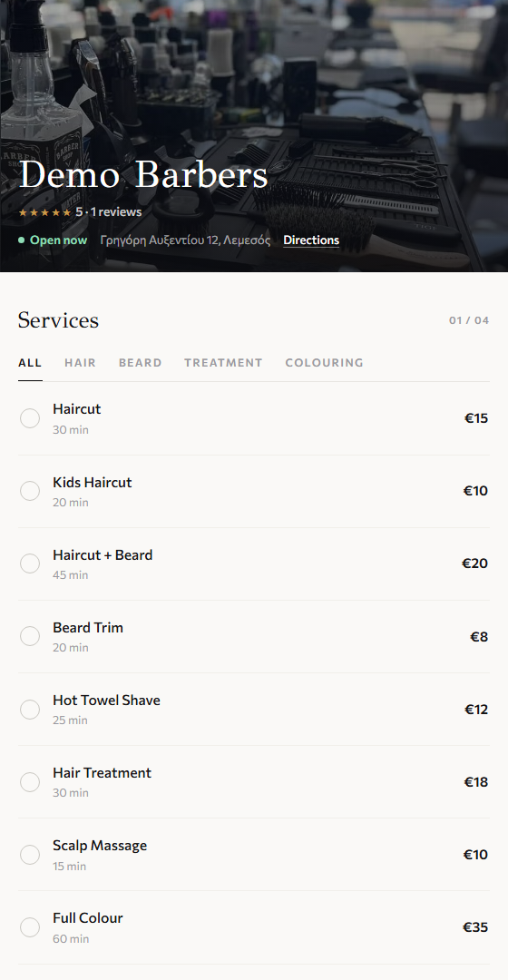Choose the Full Colour radio button
Image resolution: width=508 pixels, height=980 pixels.
click(x=30, y=926)
